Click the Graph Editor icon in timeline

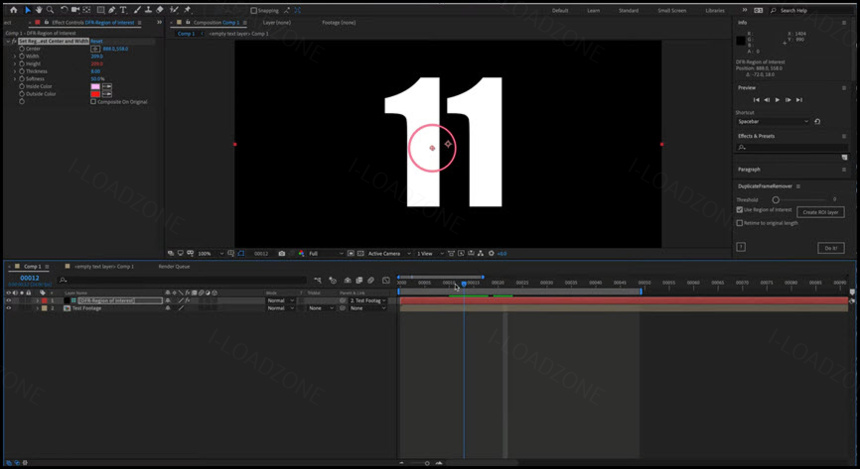[386, 280]
